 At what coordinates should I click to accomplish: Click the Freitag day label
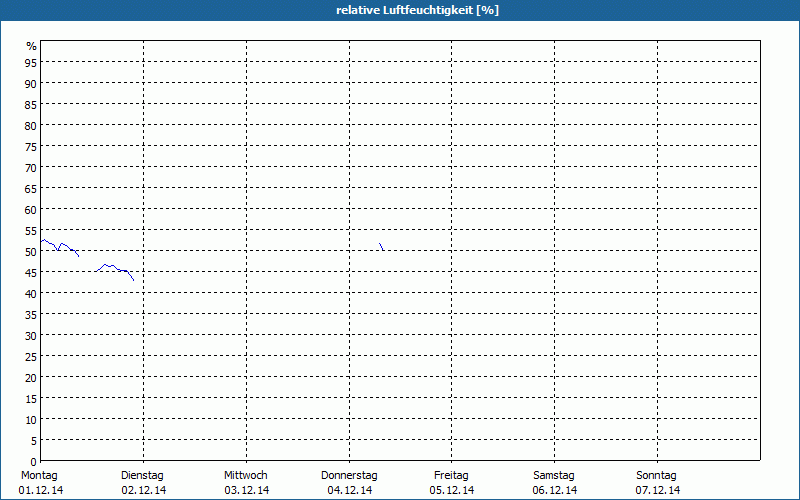pos(452,475)
